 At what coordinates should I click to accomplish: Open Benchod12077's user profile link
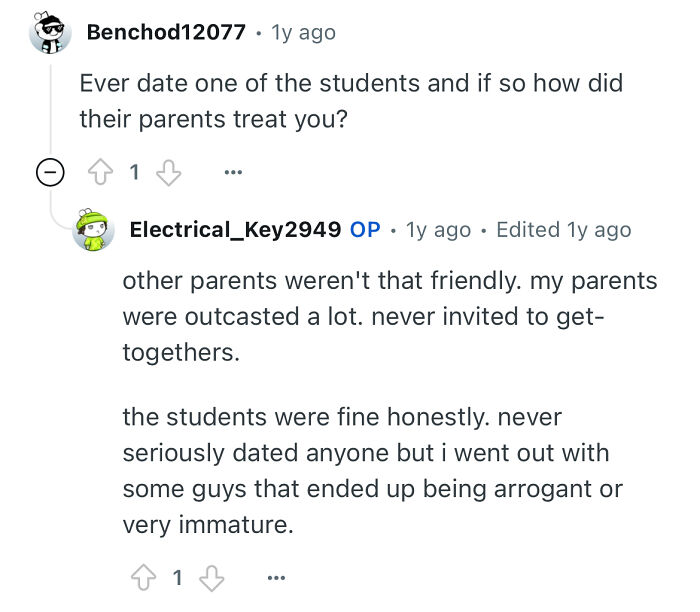[x=166, y=32]
